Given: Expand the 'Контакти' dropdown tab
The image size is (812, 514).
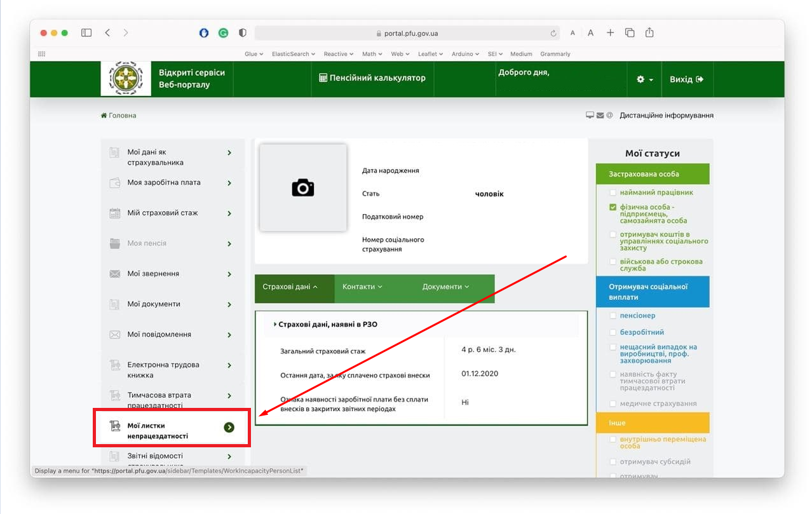Looking at the screenshot, I should (362, 287).
